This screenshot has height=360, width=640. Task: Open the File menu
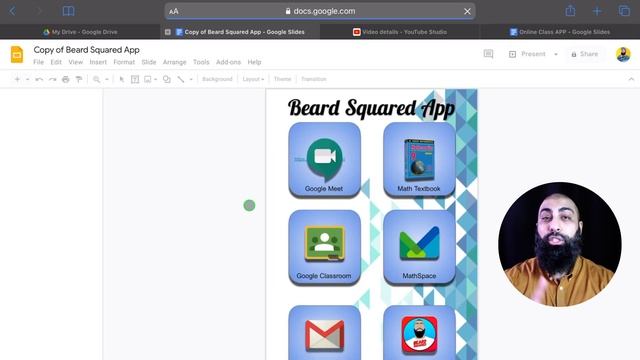[38, 62]
